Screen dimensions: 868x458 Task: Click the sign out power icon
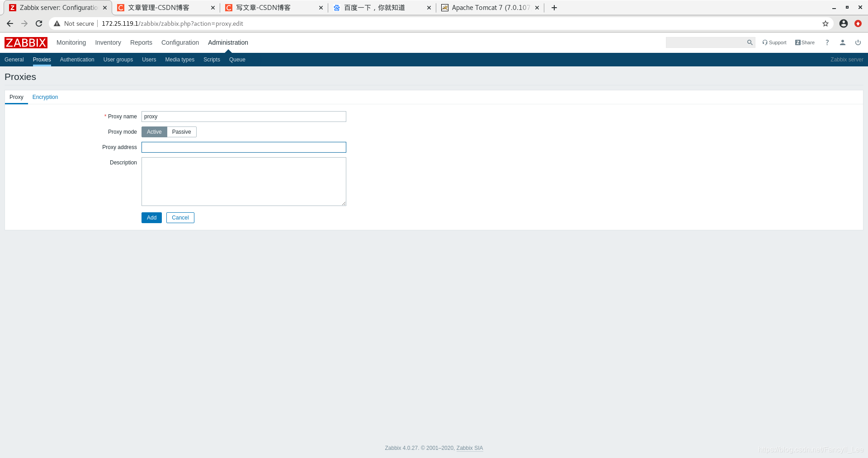click(x=858, y=42)
